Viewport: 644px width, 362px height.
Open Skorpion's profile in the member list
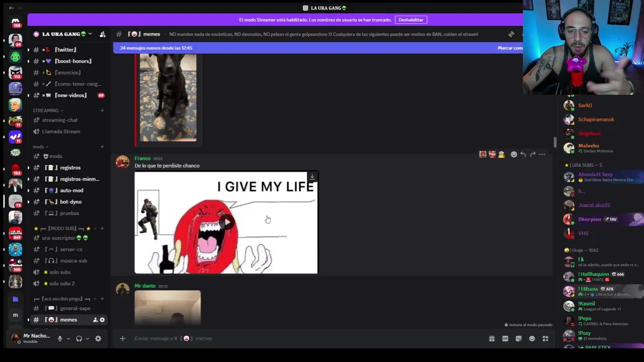click(603, 219)
